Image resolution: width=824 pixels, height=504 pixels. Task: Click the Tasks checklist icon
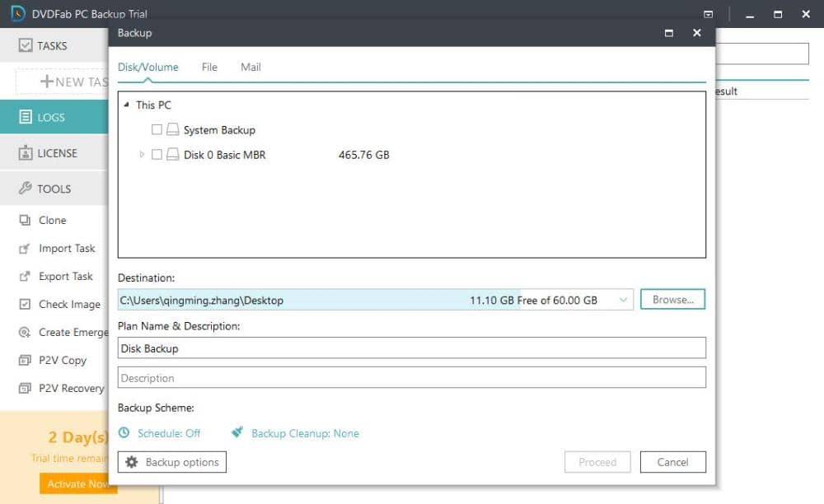coord(26,45)
